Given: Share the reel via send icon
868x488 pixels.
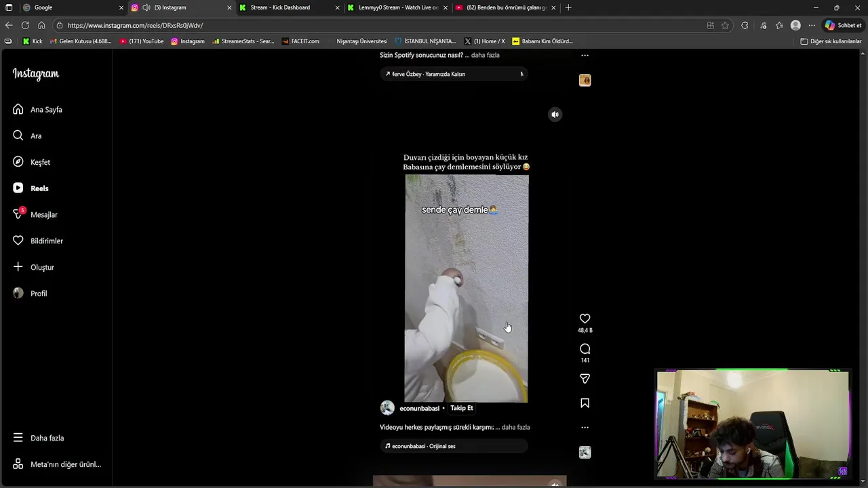Looking at the screenshot, I should (x=585, y=379).
